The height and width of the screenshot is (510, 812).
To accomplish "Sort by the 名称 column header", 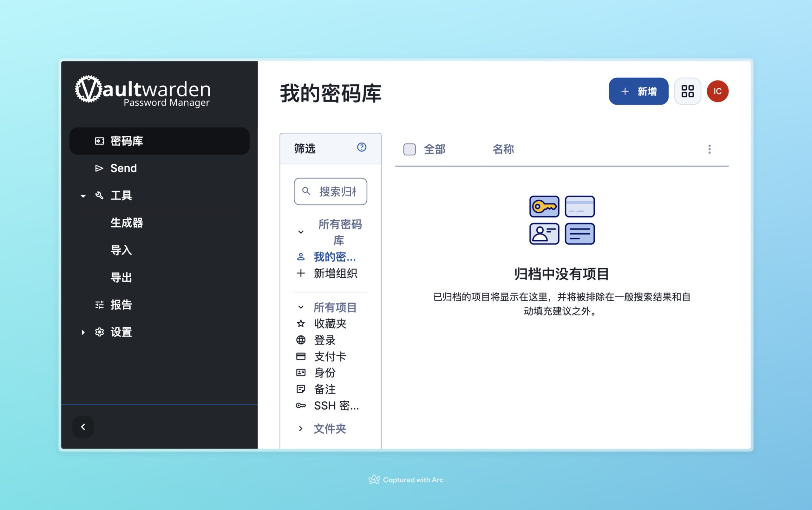I will pos(503,149).
